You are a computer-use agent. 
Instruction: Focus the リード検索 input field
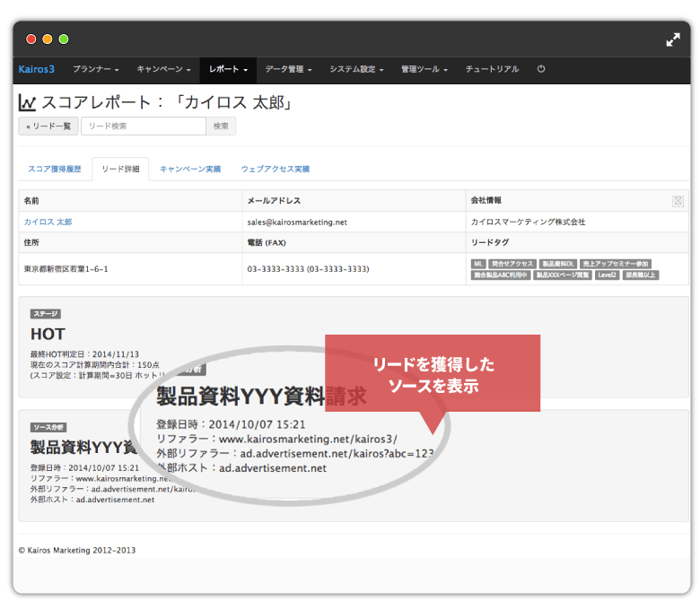(x=144, y=126)
